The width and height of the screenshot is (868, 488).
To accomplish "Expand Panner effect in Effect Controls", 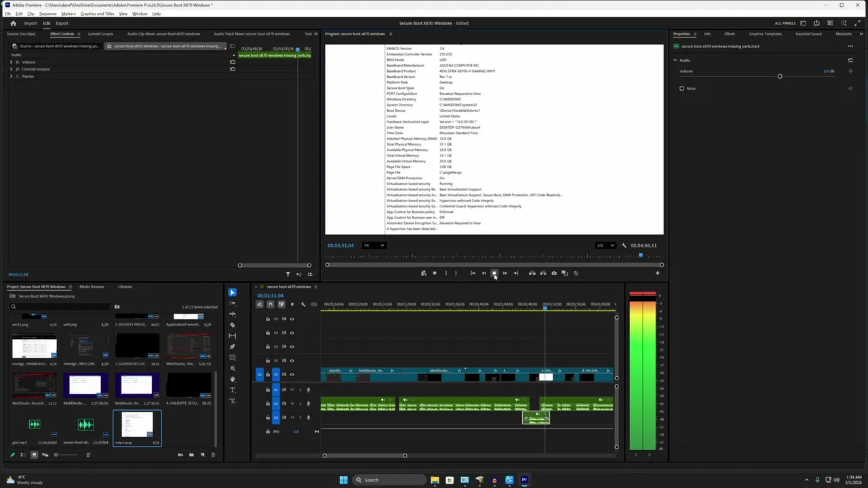I will (x=11, y=76).
